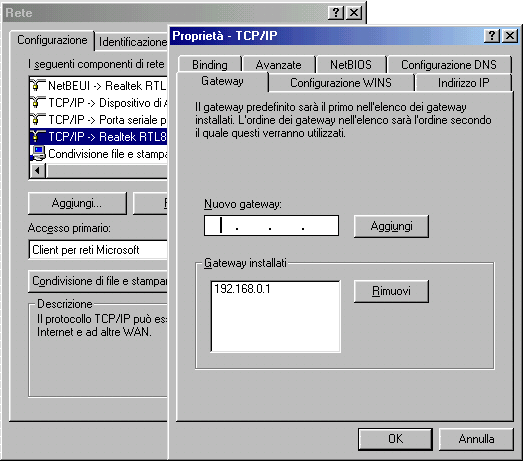Click the Nuovo gateway address field
This screenshot has height=461, width=523.
(272, 226)
